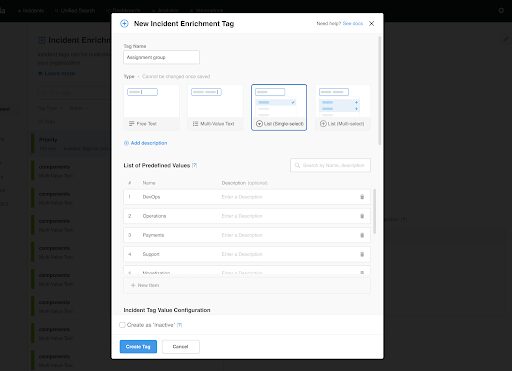The height and width of the screenshot is (371, 512).
Task: Click the dialog's main vertical scrollbar
Action: pos(379,91)
